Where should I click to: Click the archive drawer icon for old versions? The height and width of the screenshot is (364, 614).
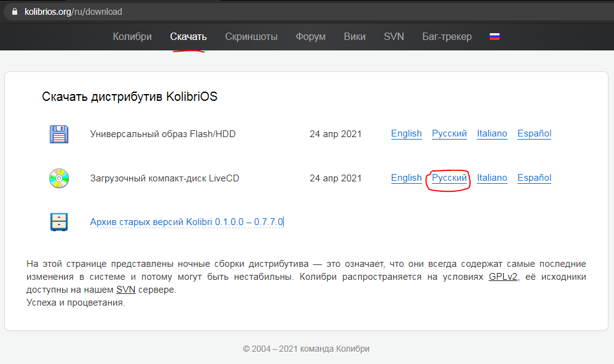58,222
